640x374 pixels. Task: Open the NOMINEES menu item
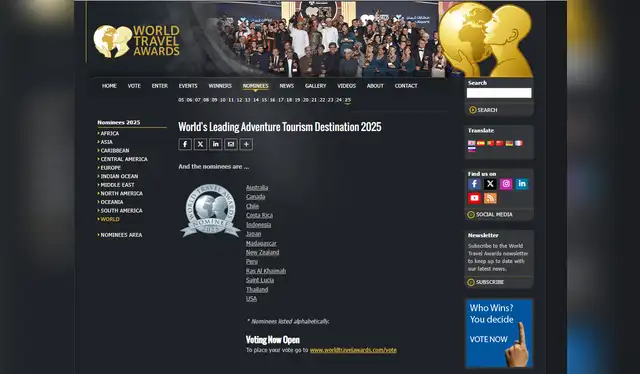click(256, 86)
